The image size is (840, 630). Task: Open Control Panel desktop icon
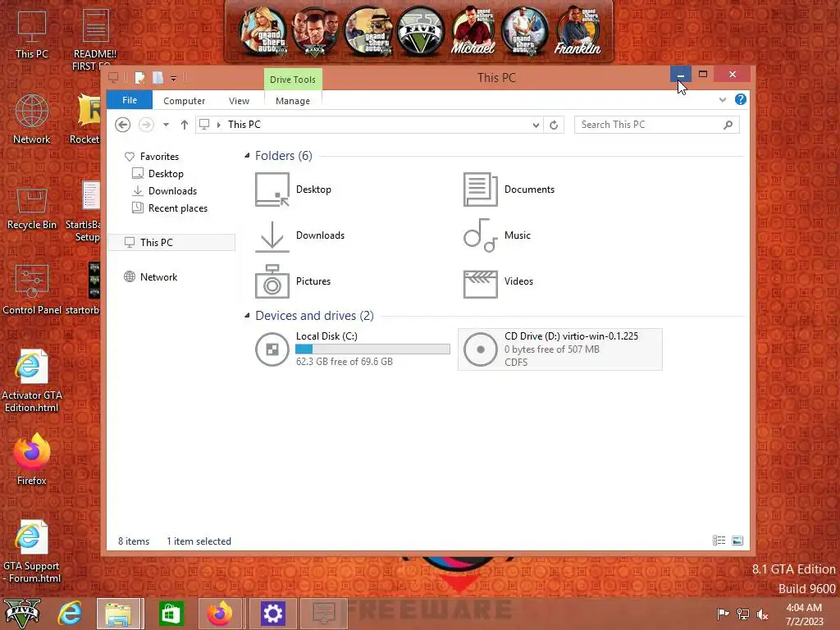click(x=32, y=290)
